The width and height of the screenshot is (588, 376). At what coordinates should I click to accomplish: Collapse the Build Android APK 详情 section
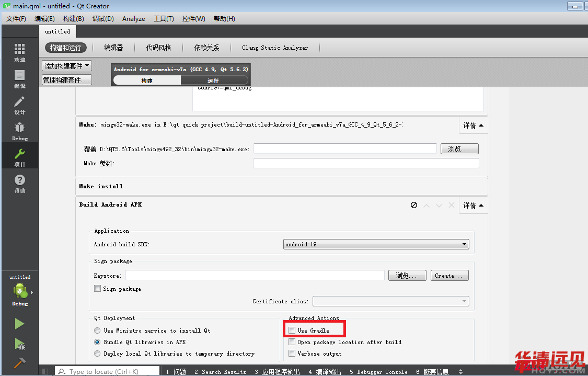click(472, 206)
